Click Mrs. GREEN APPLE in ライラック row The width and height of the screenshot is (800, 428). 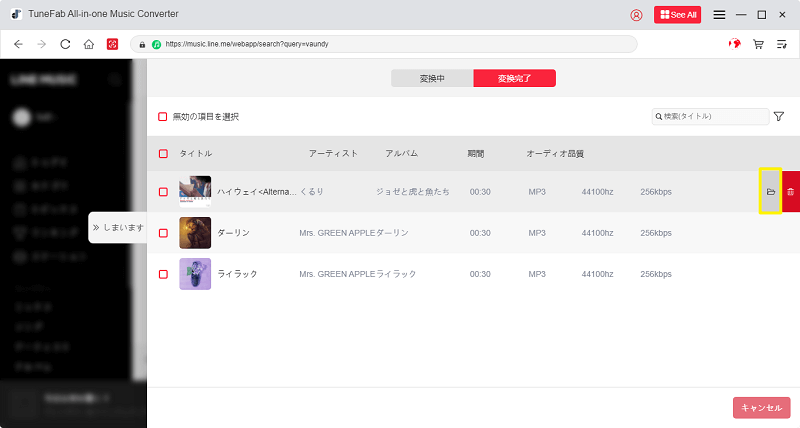point(337,274)
